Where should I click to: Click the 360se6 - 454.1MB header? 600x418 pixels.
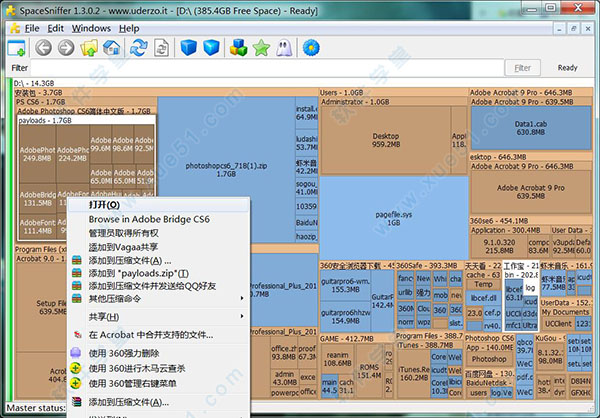click(531, 221)
